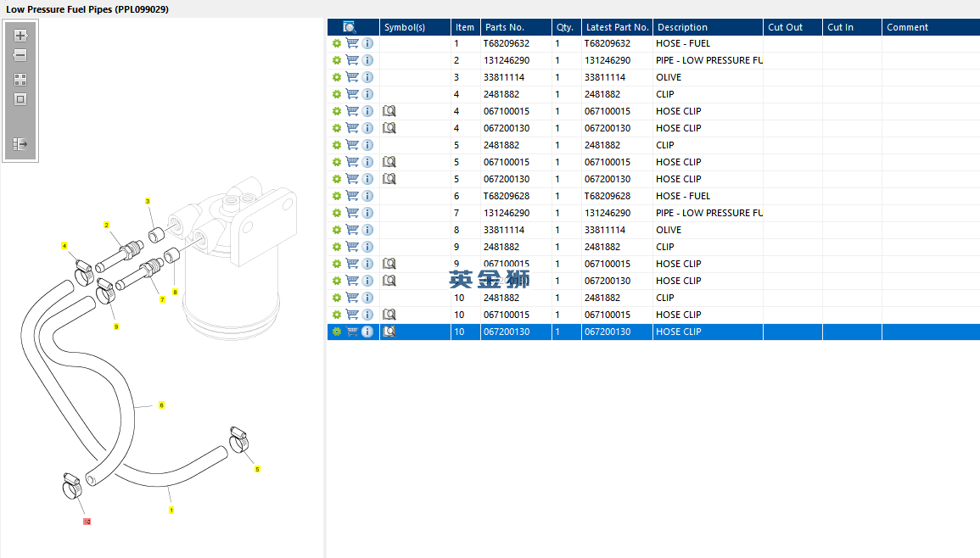The width and height of the screenshot is (980, 558).
Task: Click the red highlighted callout 10
Action: [x=87, y=522]
